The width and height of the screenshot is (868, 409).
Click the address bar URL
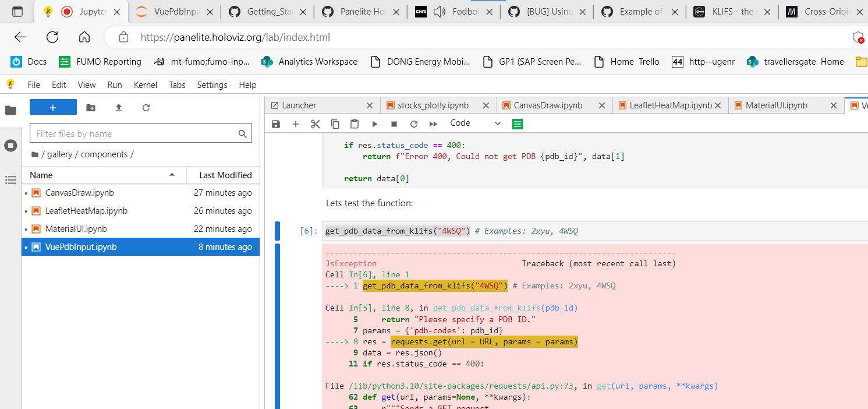(235, 37)
